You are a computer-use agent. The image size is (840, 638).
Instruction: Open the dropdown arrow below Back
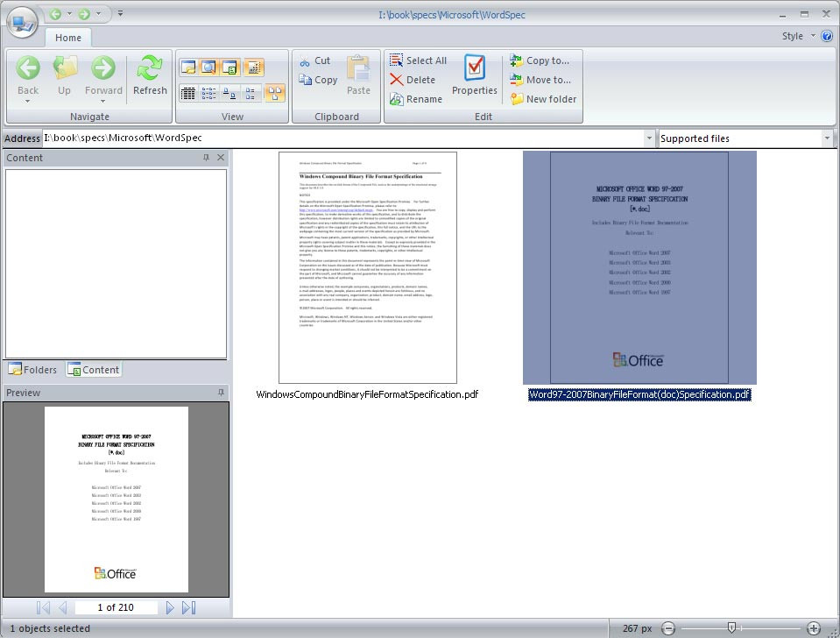point(28,101)
